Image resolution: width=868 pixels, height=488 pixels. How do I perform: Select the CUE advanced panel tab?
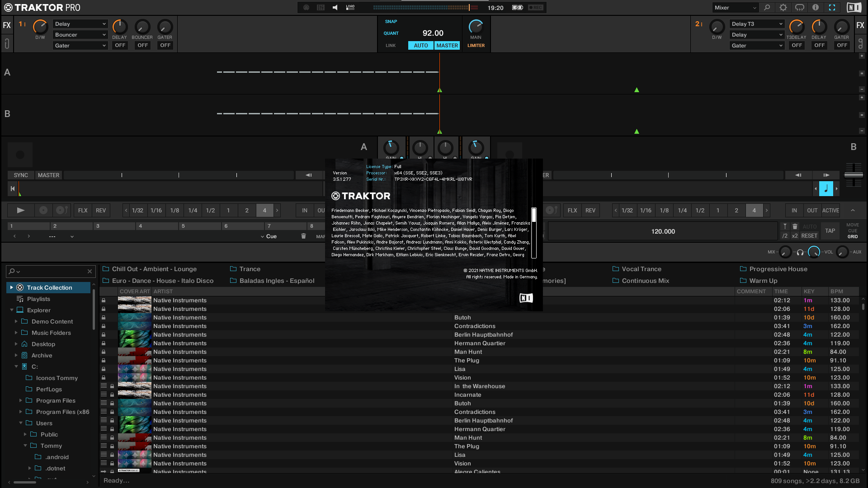pyautogui.click(x=853, y=231)
